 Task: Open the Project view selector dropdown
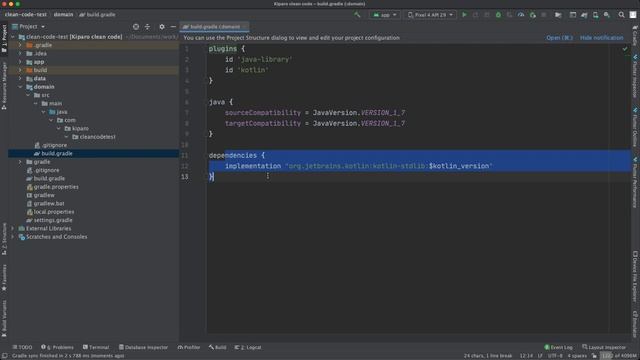coord(29,27)
